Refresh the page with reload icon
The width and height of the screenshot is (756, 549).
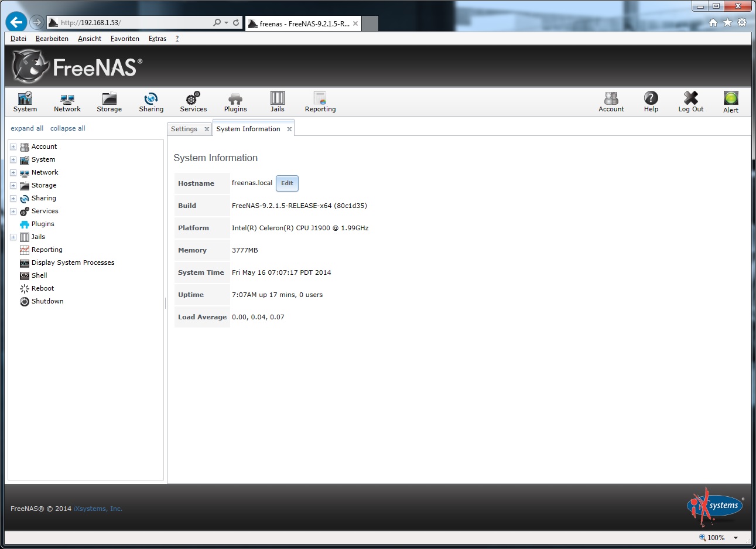[236, 22]
